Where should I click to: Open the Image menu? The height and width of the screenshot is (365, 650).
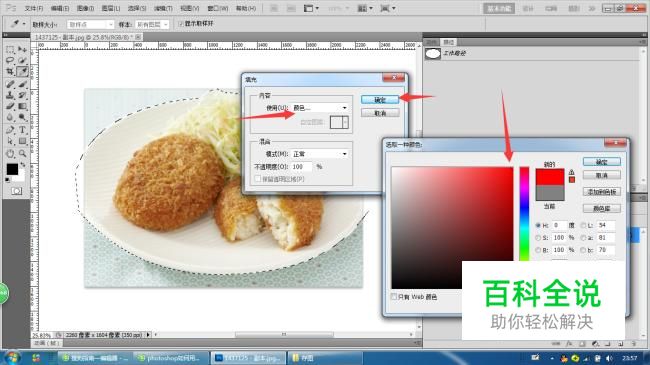(85, 8)
